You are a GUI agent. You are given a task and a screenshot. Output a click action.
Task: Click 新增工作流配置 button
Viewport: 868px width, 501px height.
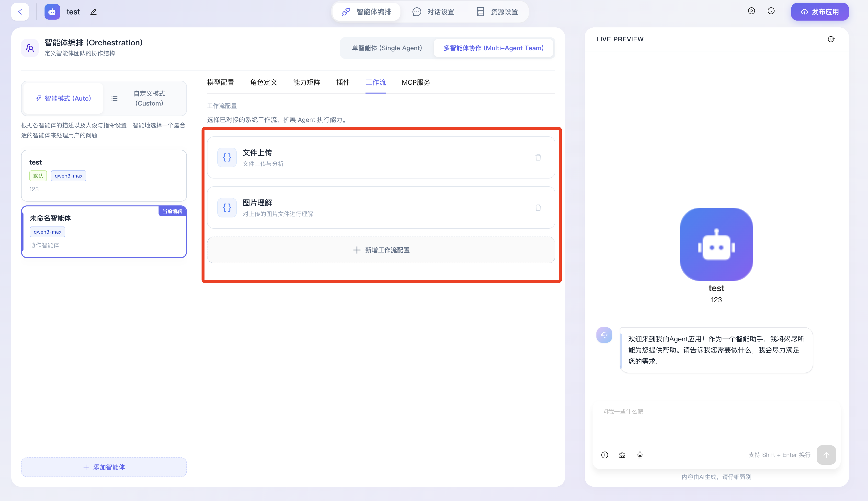click(x=381, y=250)
